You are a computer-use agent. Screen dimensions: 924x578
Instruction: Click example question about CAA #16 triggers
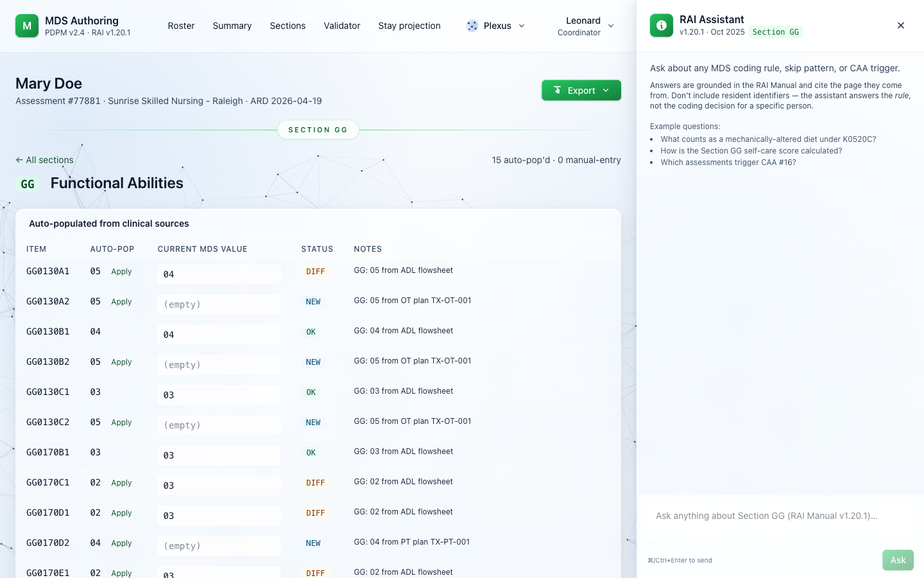(728, 162)
